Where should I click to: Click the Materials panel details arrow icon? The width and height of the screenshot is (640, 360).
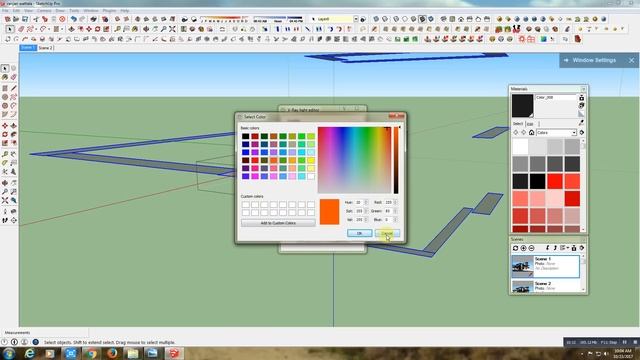[x=582, y=133]
